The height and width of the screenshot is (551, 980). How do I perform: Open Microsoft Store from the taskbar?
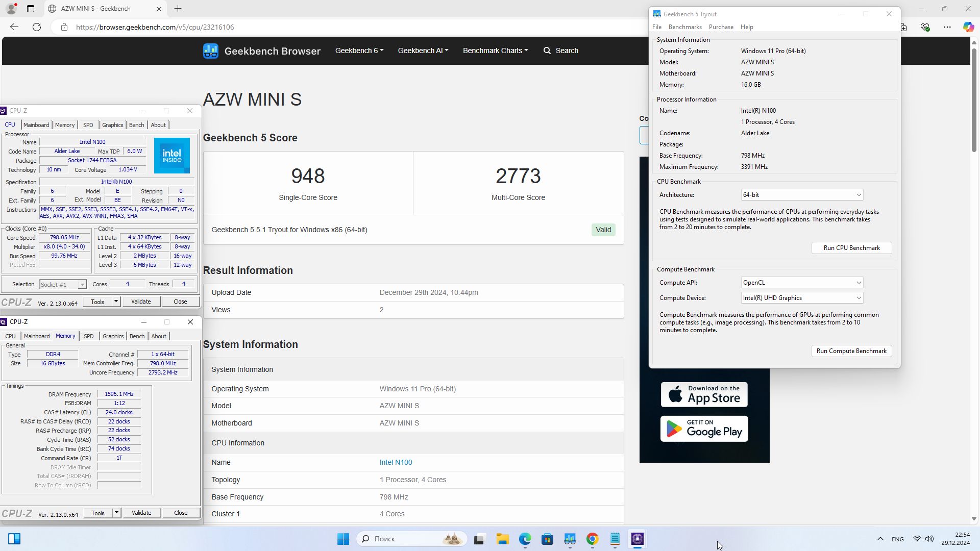click(547, 539)
